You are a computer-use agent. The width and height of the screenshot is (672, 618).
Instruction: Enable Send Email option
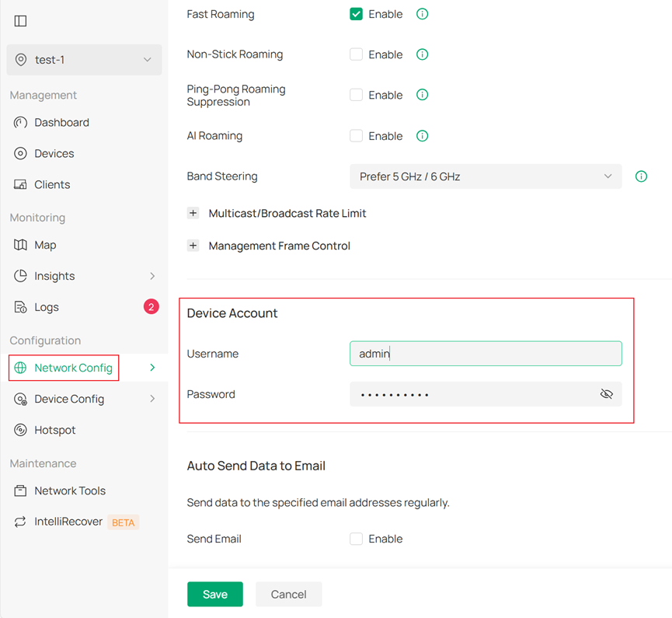[x=355, y=538]
